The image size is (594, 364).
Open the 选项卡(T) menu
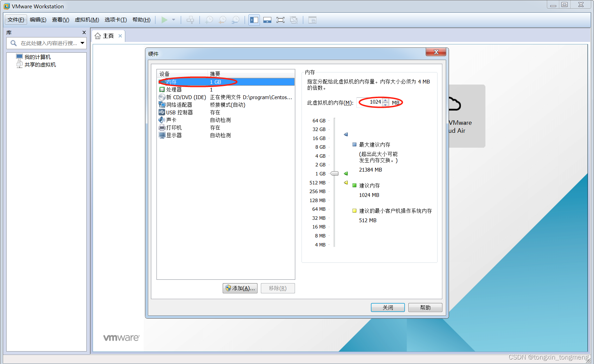click(x=116, y=20)
